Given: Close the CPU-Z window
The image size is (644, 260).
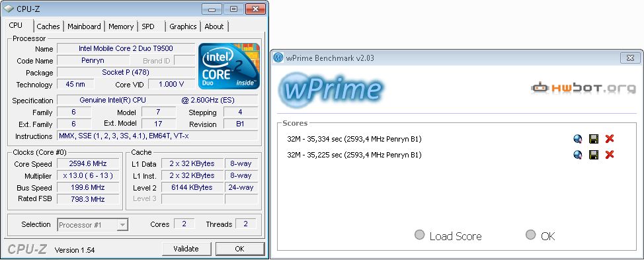Looking at the screenshot, I should [x=255, y=9].
